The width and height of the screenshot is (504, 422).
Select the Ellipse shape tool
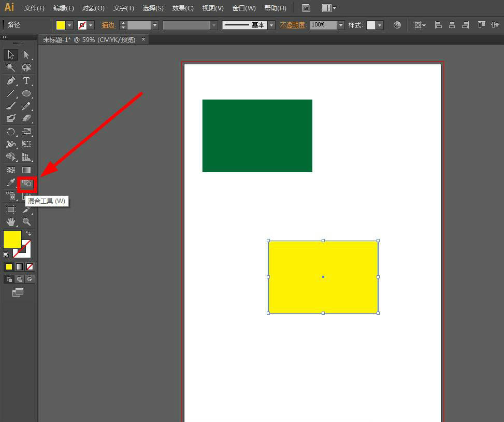point(26,94)
